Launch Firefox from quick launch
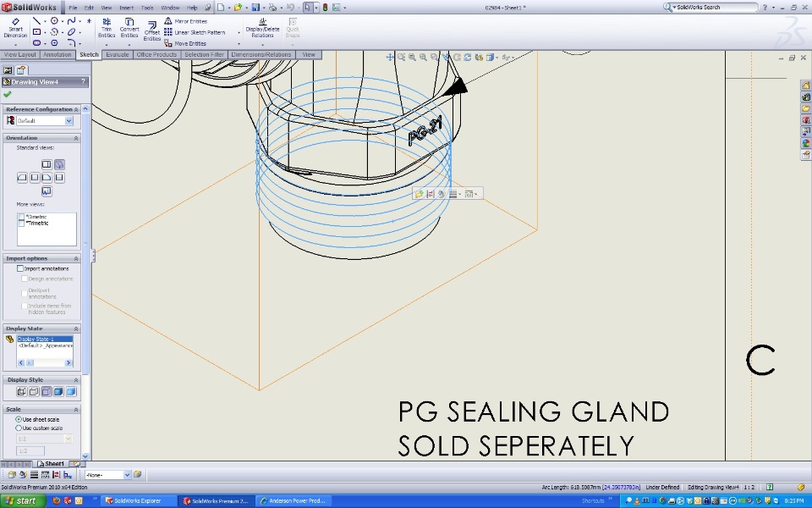 (x=57, y=500)
